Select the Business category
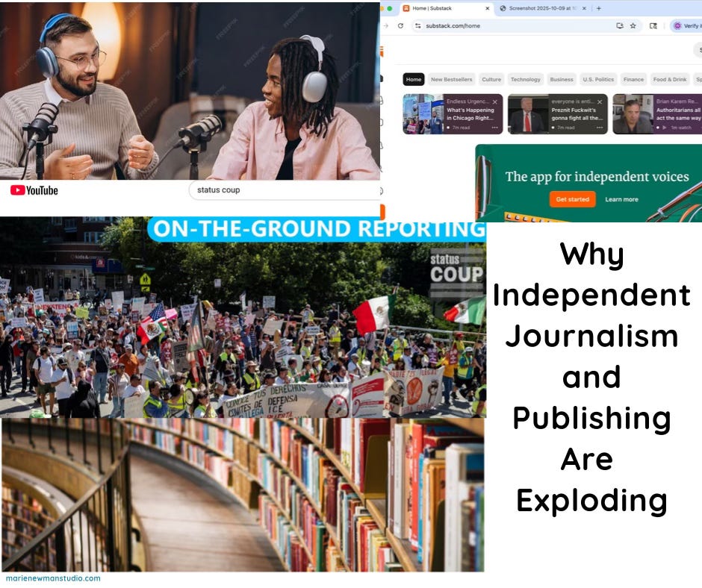This screenshot has width=702, height=588. click(x=562, y=79)
